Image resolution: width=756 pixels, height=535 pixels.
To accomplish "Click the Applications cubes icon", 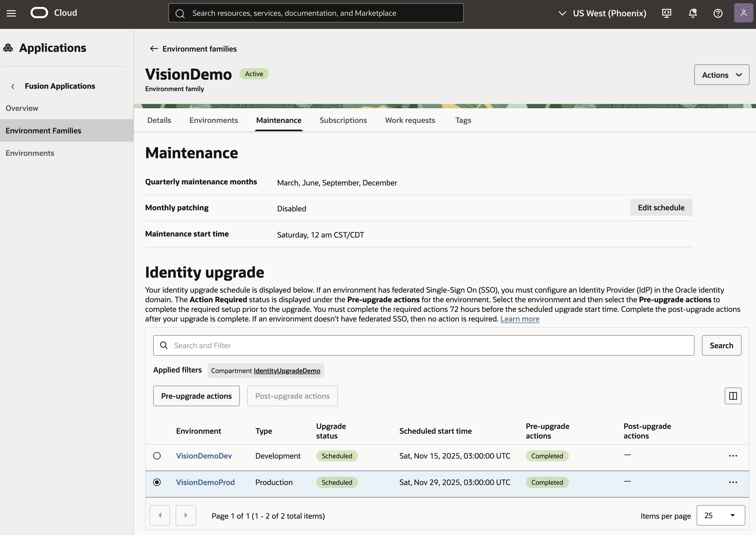I will [x=8, y=48].
